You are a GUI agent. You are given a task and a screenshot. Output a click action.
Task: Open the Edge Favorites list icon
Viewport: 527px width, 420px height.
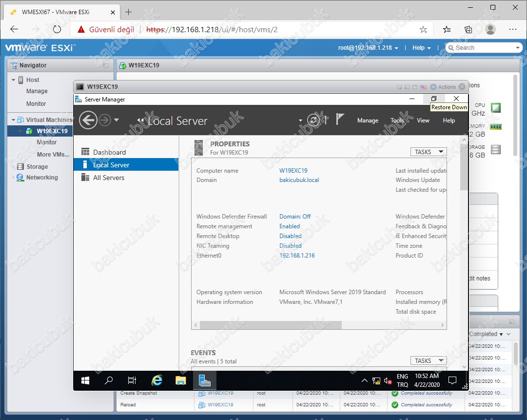click(447, 30)
